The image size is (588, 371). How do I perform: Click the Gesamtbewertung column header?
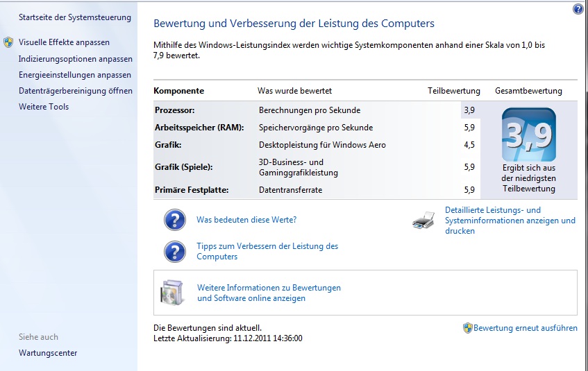coord(528,91)
